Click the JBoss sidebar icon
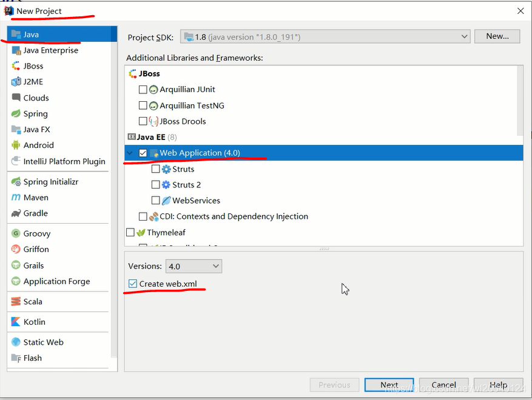This screenshot has width=532, height=400. (x=16, y=66)
